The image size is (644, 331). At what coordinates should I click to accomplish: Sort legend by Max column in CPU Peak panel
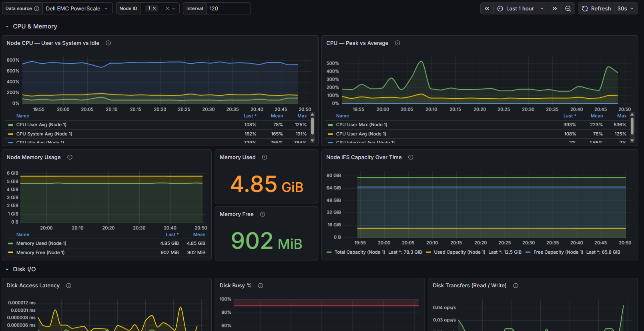(622, 116)
